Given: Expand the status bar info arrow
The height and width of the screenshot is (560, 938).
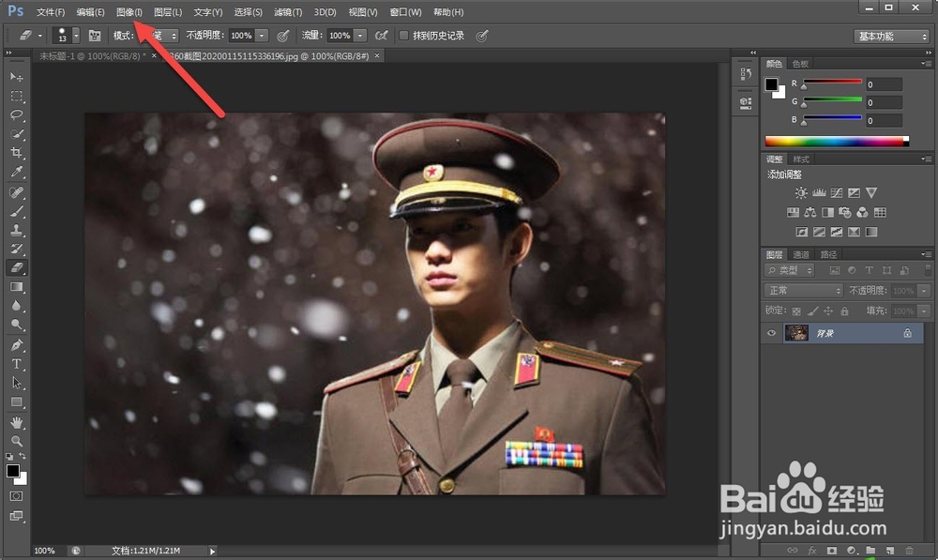Looking at the screenshot, I should 212,551.
